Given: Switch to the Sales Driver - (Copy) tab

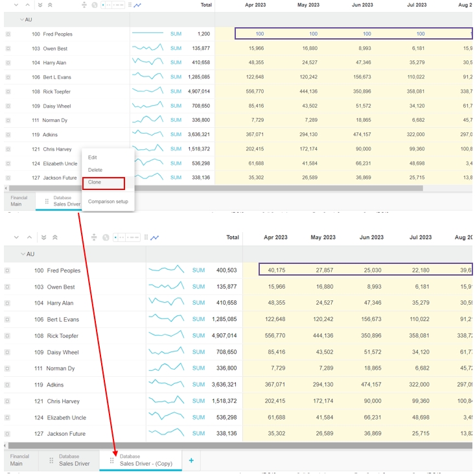Looking at the screenshot, I should click(x=146, y=460).
